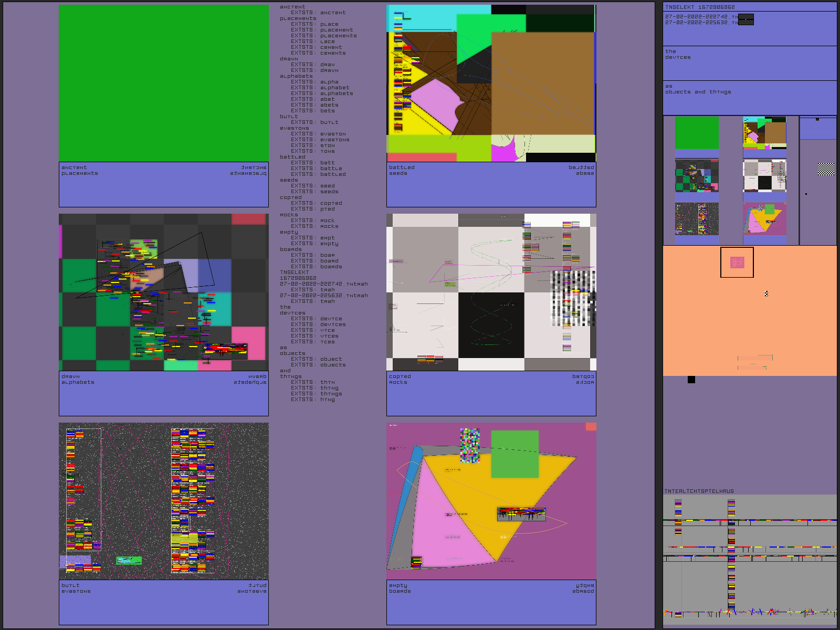Image resolution: width=840 pixels, height=630 pixels.
Task: Open the large drawn alphabets image
Action: coord(164,292)
